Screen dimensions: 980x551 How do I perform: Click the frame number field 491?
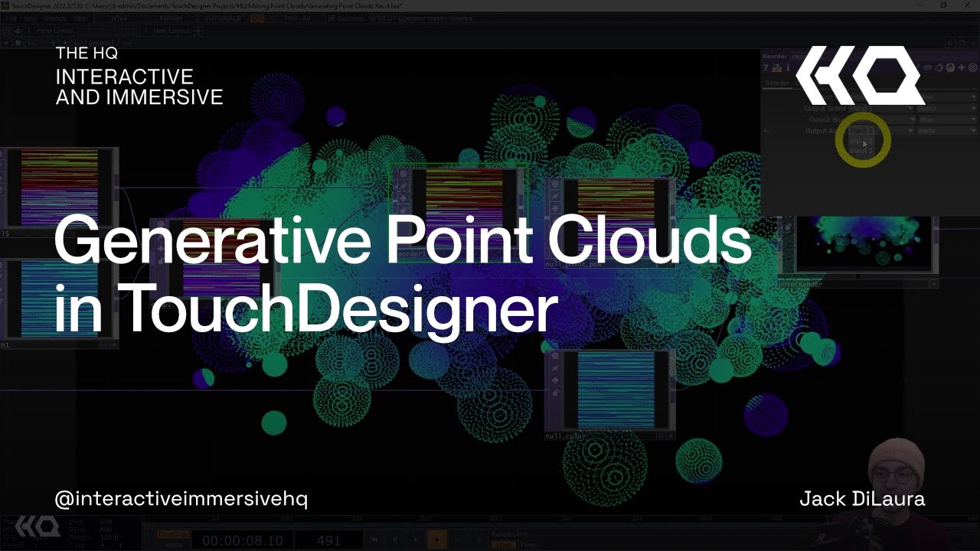(328, 540)
